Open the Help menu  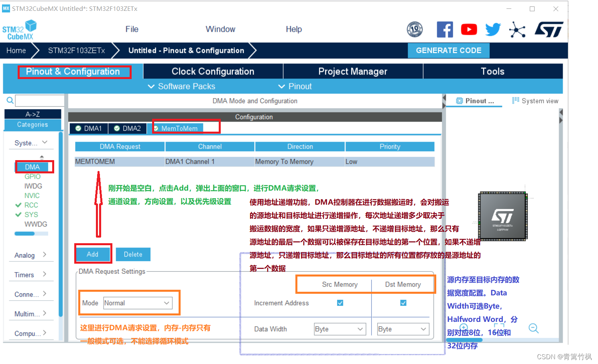click(294, 29)
